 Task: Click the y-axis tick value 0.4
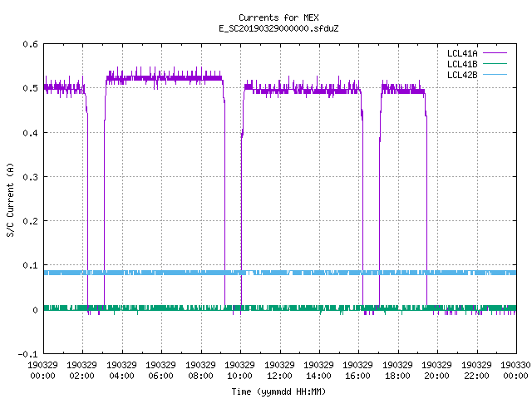[30, 133]
